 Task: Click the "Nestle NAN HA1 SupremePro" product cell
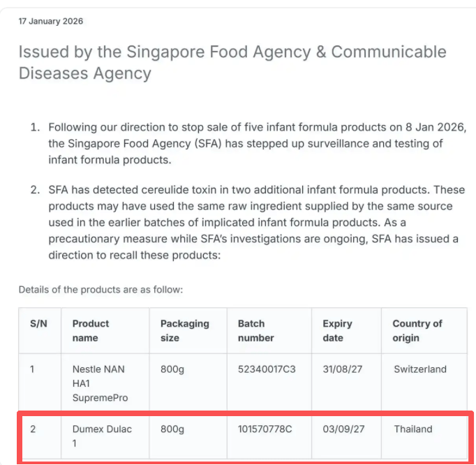point(100,383)
